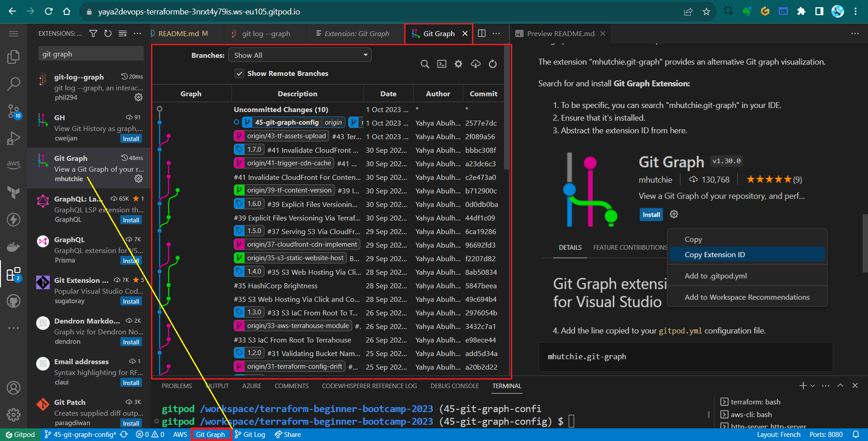The image size is (868, 441).
Task: Open the AWS toolkit view
Action: (x=14, y=164)
